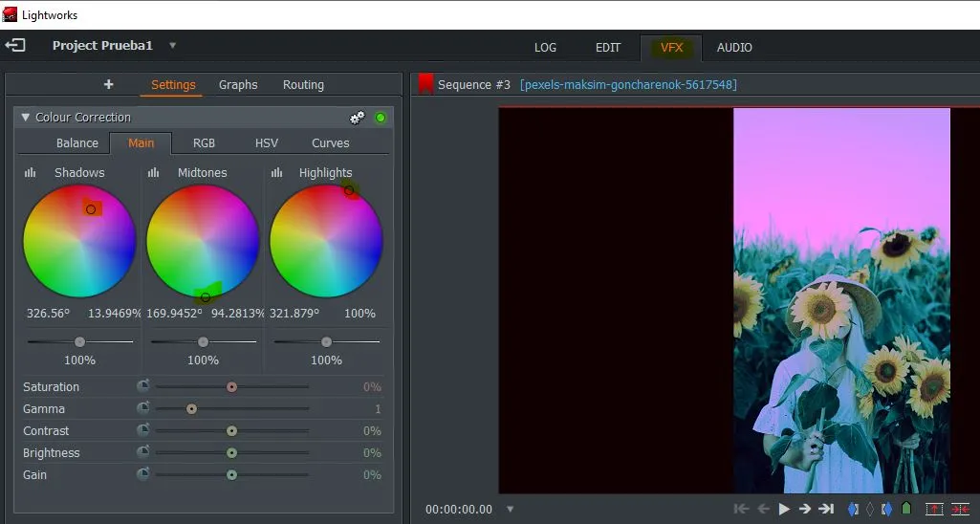980x524 pixels.
Task: Toggle the Saturation keyframe icon
Action: click(143, 386)
